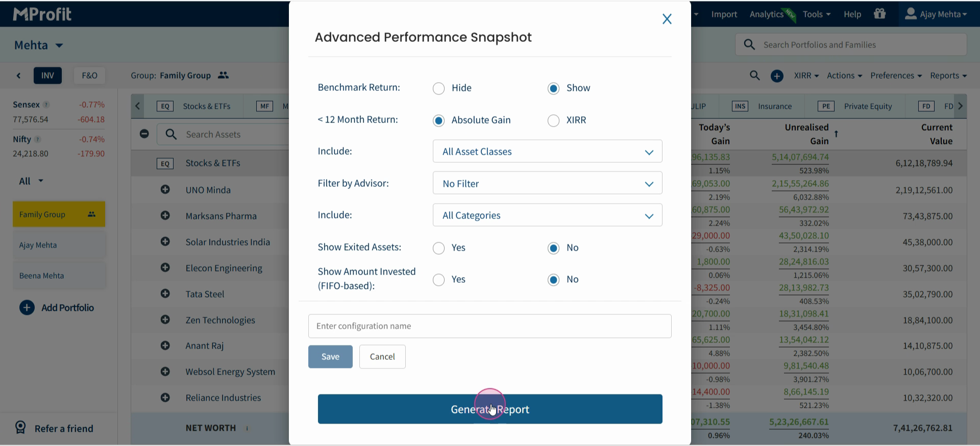Screen dimensions: 980x446
Task: Click the magnifier icon beside XIRR menu
Action: [x=754, y=76]
